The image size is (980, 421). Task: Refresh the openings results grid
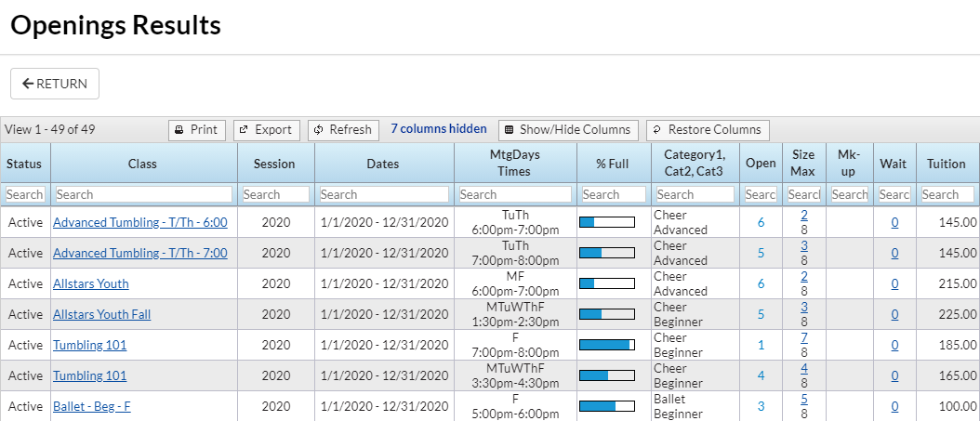click(343, 130)
